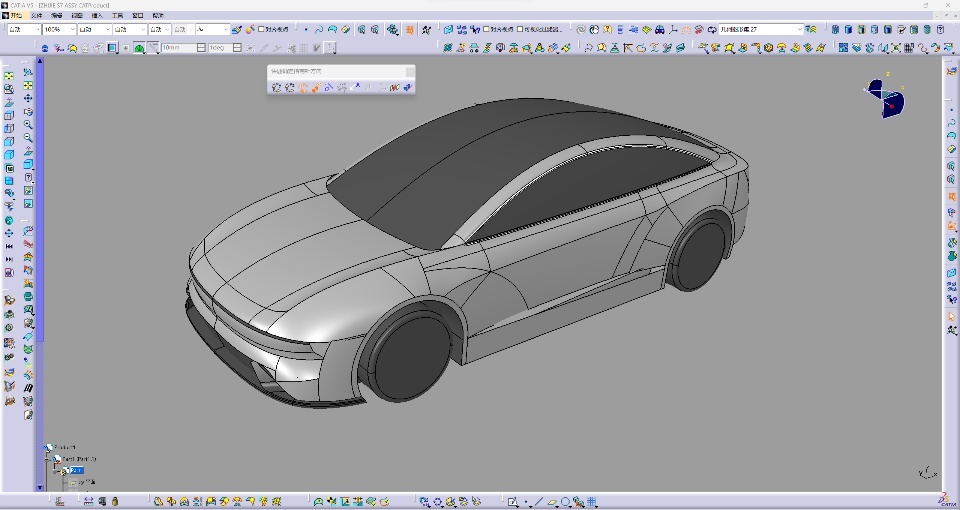
Task: Open the geometrical set 27 dropdown
Action: pyautogui.click(x=799, y=30)
